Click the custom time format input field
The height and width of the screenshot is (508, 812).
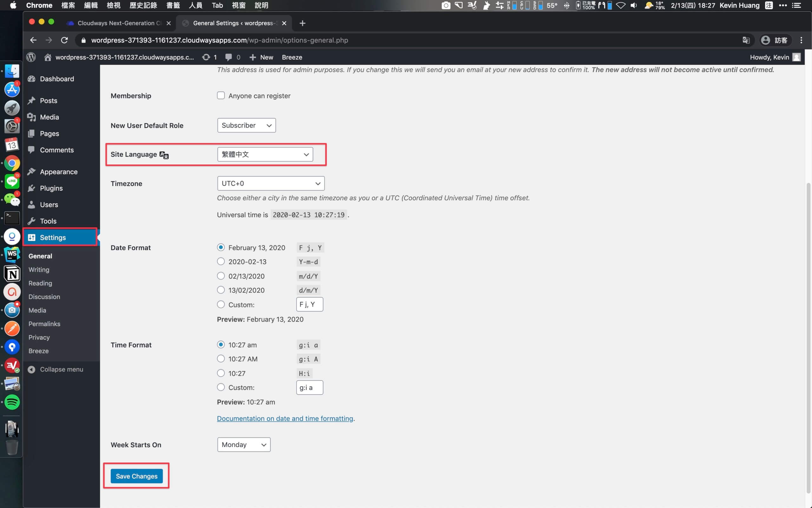[310, 387]
